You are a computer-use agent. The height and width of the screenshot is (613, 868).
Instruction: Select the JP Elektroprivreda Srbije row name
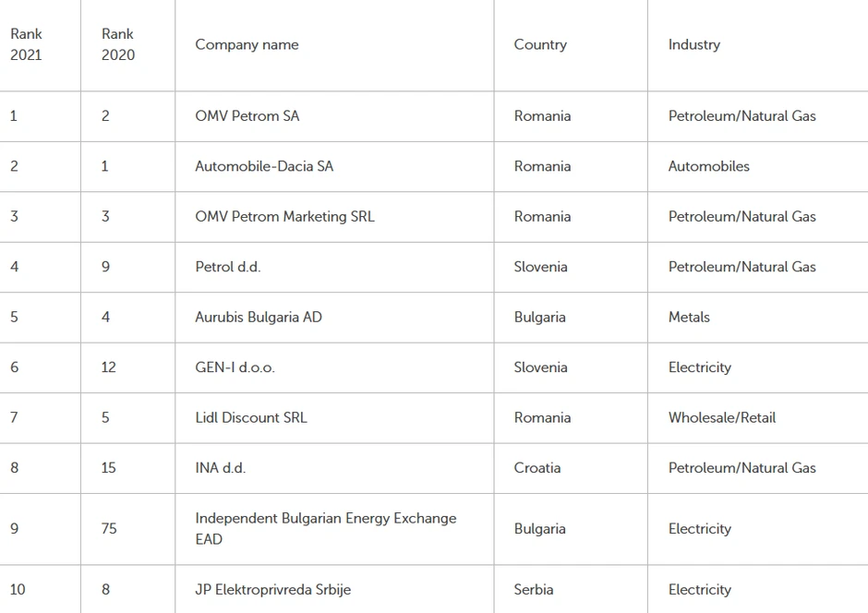[272, 589]
